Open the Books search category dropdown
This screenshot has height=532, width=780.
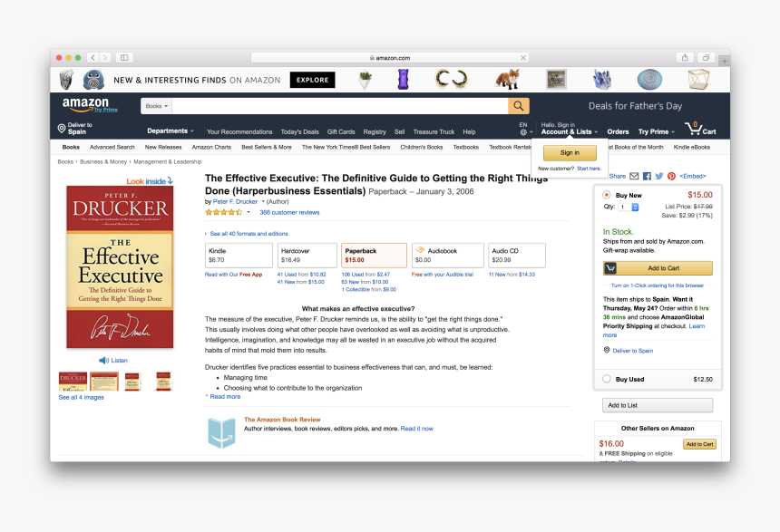coord(156,106)
